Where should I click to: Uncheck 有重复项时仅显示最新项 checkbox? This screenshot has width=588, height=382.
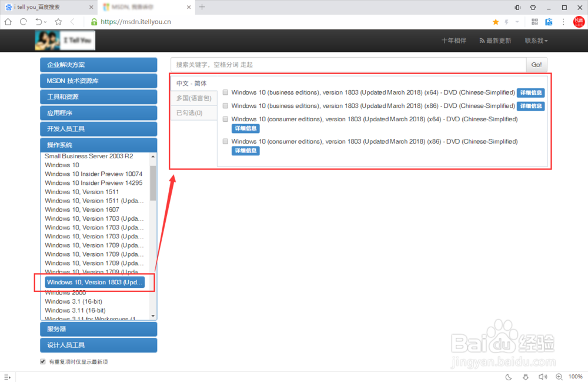[x=43, y=362]
